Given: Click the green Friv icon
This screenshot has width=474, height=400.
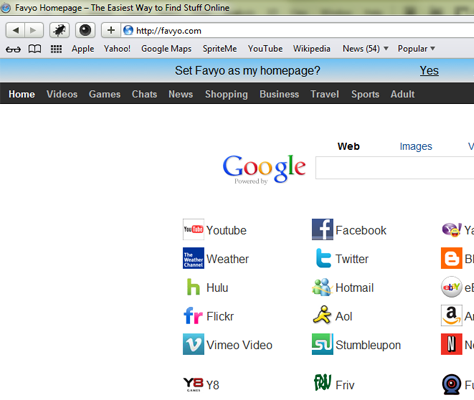Looking at the screenshot, I should (322, 383).
